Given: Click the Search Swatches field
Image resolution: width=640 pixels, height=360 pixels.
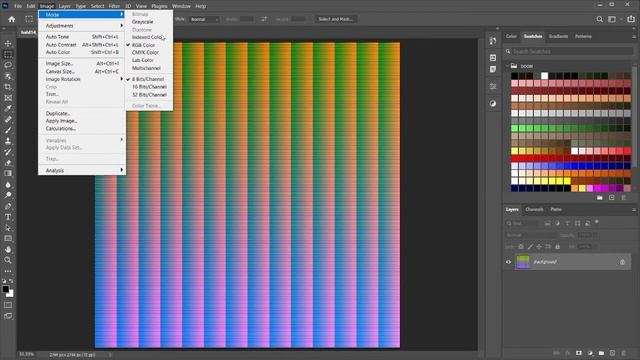Looking at the screenshot, I should click(x=569, y=51).
